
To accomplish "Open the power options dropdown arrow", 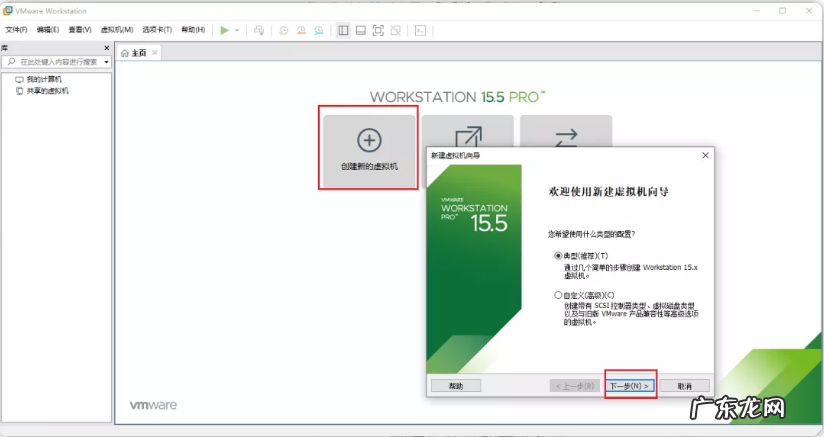I will click(237, 30).
